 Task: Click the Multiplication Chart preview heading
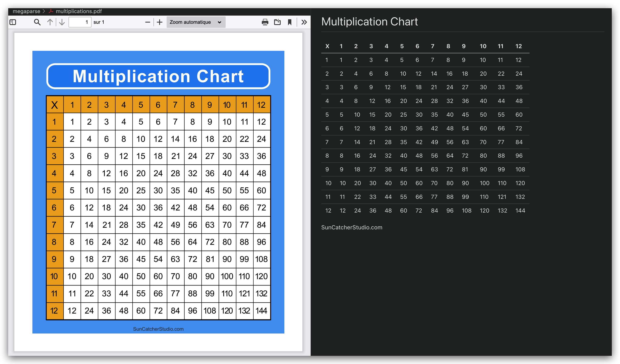[369, 22]
